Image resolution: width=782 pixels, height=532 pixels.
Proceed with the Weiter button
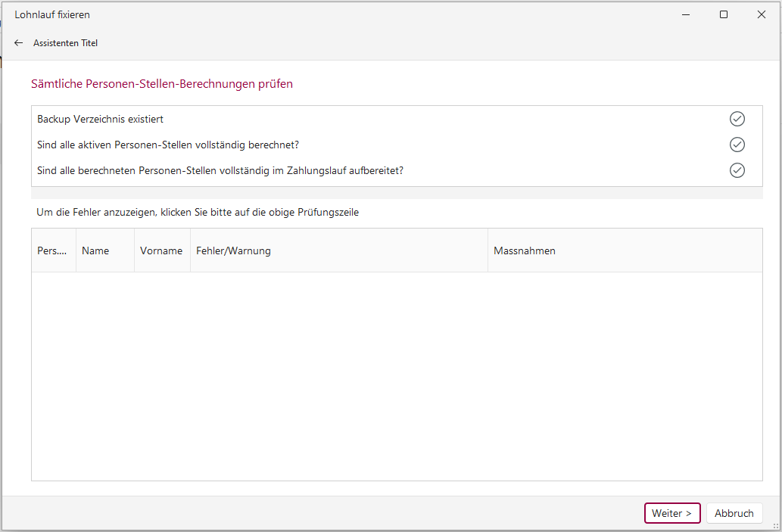point(671,513)
